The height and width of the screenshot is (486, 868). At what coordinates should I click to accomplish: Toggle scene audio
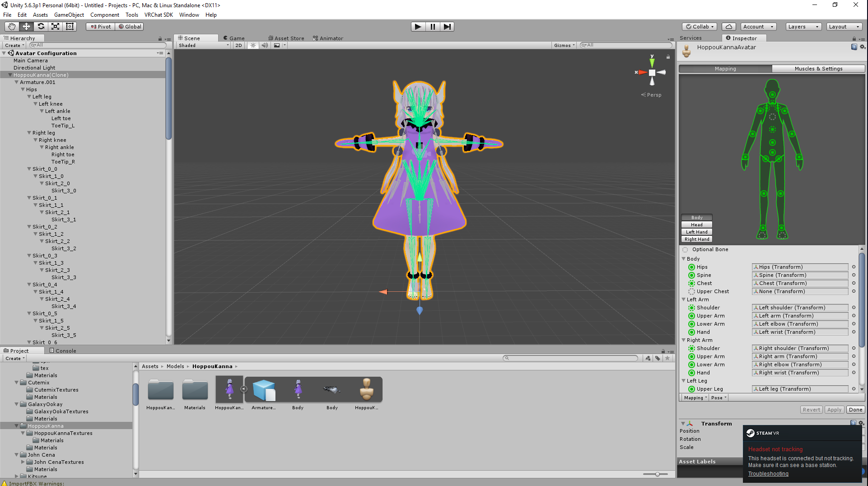click(265, 45)
